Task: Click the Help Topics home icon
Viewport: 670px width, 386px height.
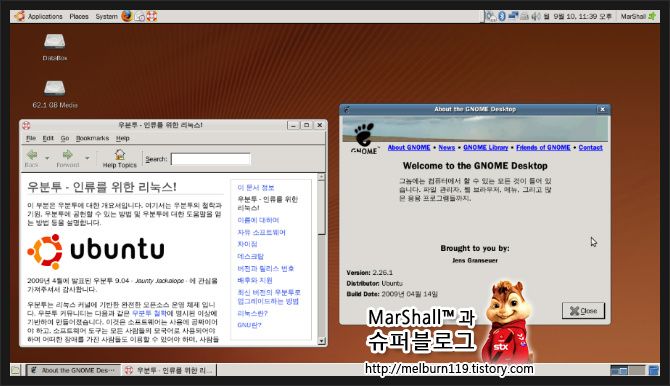Action: click(120, 154)
